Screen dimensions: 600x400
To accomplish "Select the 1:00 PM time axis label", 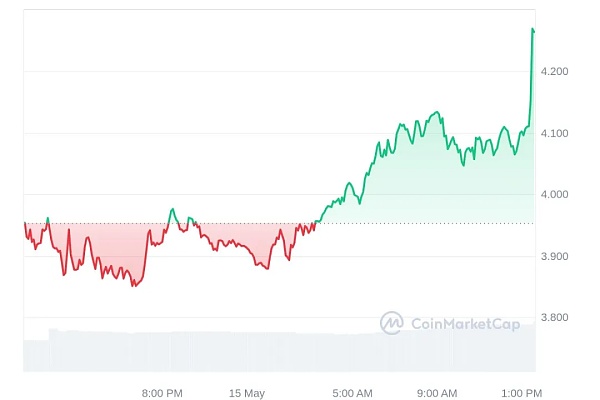I will coord(520,393).
